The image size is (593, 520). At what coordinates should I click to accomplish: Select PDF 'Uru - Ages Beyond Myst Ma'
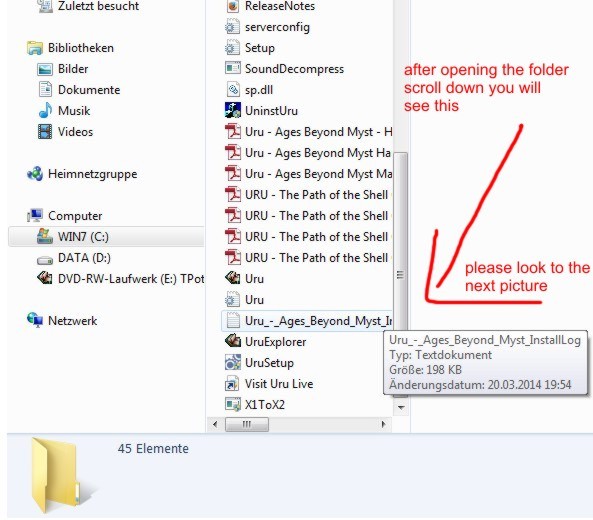pyautogui.click(x=308, y=174)
